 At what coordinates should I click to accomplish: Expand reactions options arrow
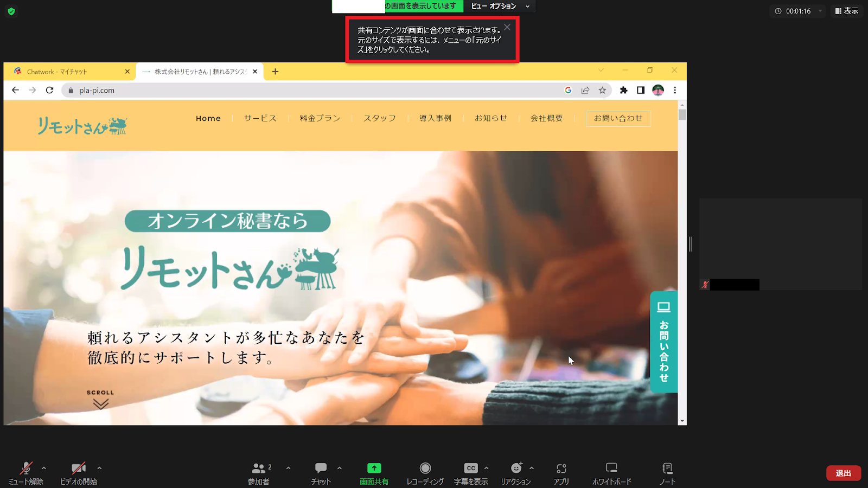(x=532, y=467)
